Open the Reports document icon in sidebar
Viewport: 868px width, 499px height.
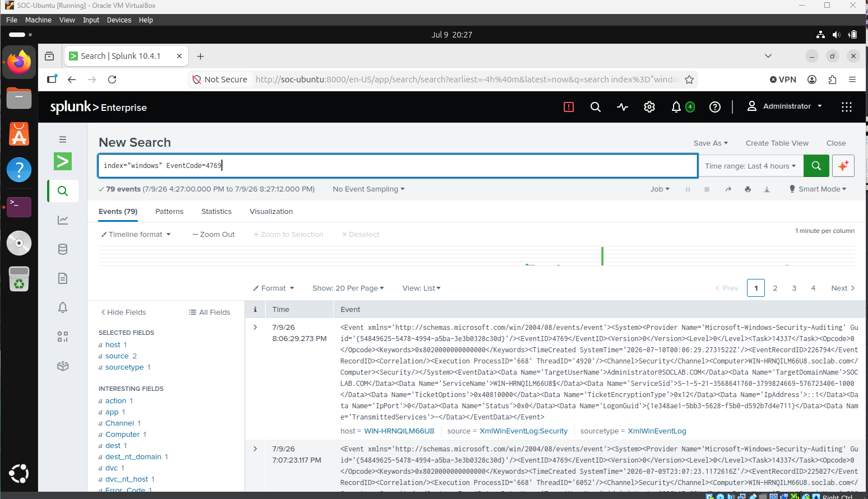[x=63, y=278]
